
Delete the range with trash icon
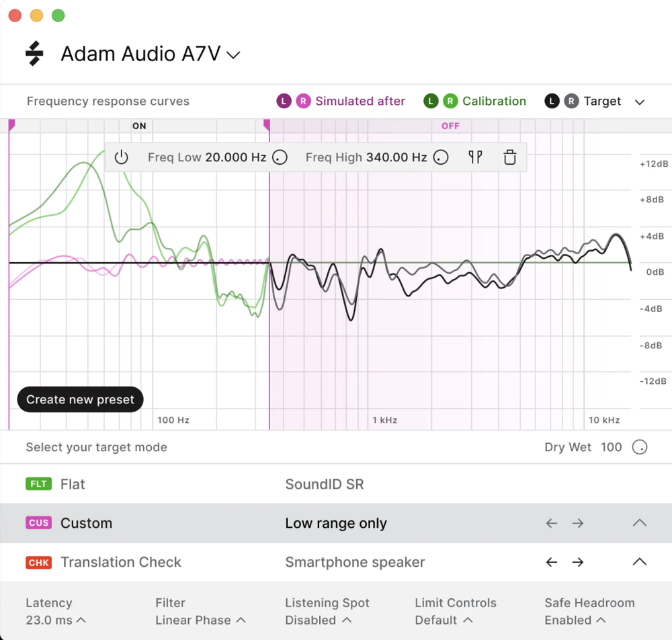point(510,157)
